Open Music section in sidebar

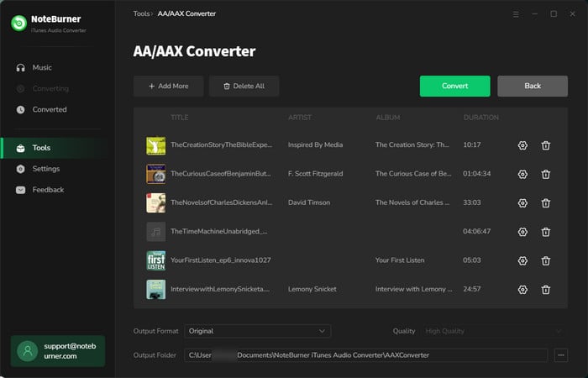coord(58,67)
